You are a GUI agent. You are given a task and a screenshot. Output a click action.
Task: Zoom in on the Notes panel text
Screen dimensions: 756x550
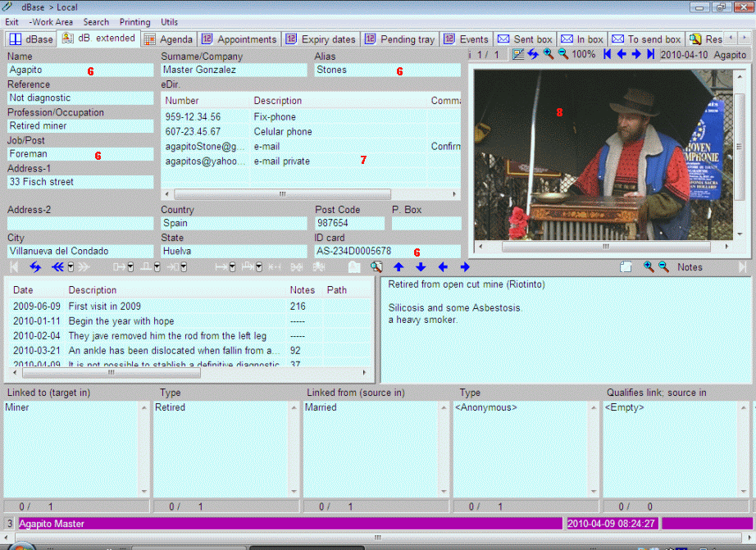pos(649,267)
